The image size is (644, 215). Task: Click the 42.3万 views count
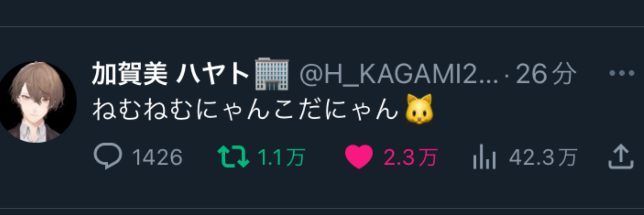click(543, 158)
